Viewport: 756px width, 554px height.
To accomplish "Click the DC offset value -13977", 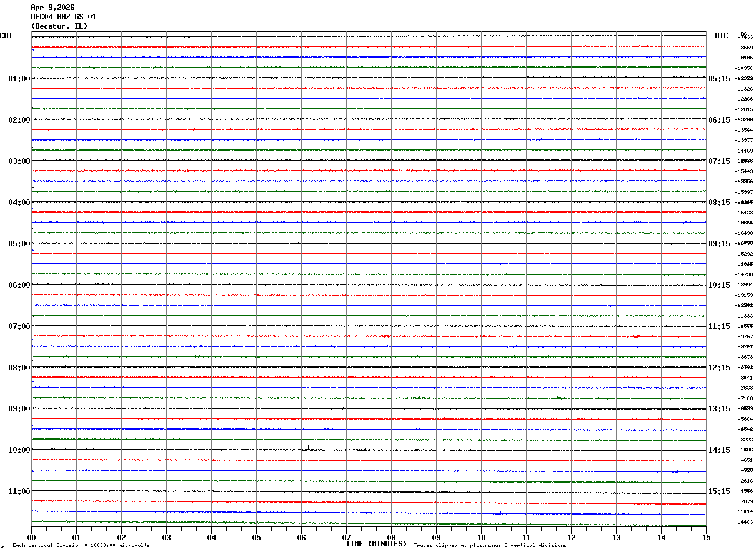I will tap(744, 140).
